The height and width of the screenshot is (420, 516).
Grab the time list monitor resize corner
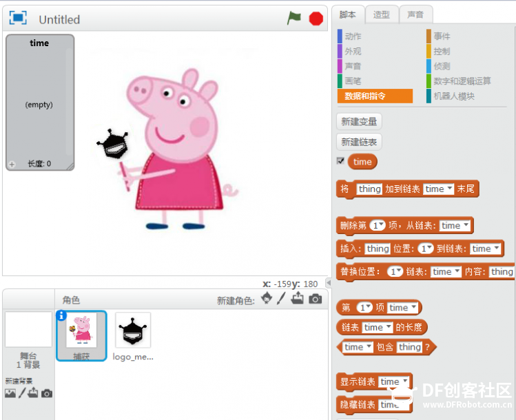[70, 167]
